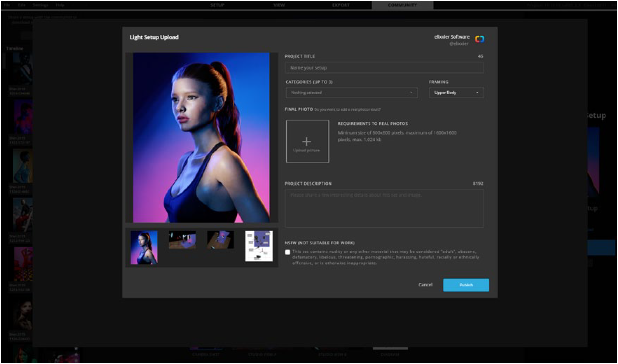Viewport: 618px width, 364px height.
Task: Open the COMMUNITY tab
Action: click(402, 5)
